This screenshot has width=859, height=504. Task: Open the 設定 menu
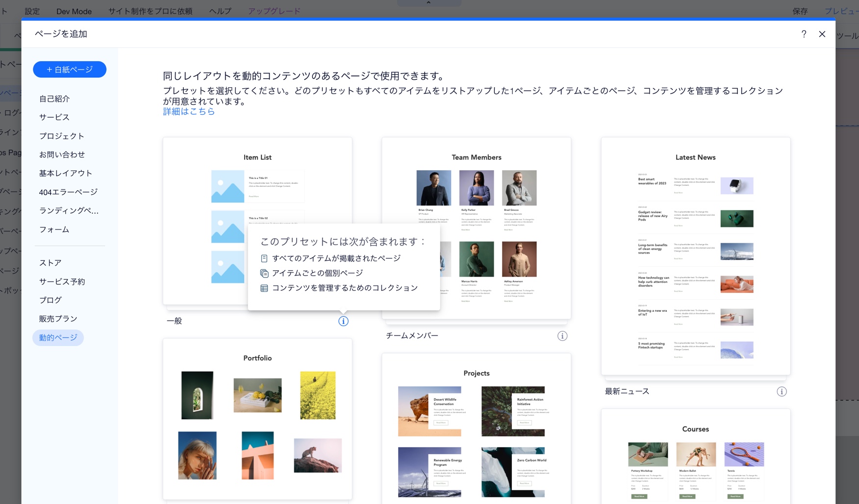[x=32, y=11]
